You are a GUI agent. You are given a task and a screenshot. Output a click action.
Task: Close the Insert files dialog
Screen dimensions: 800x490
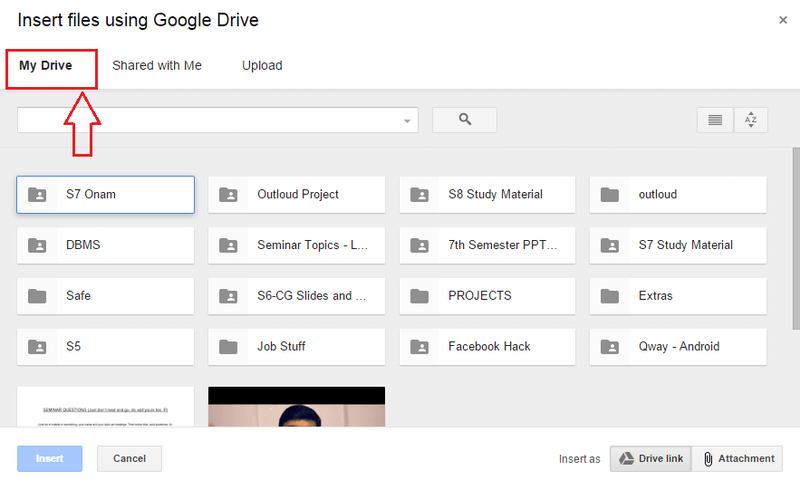point(783,20)
